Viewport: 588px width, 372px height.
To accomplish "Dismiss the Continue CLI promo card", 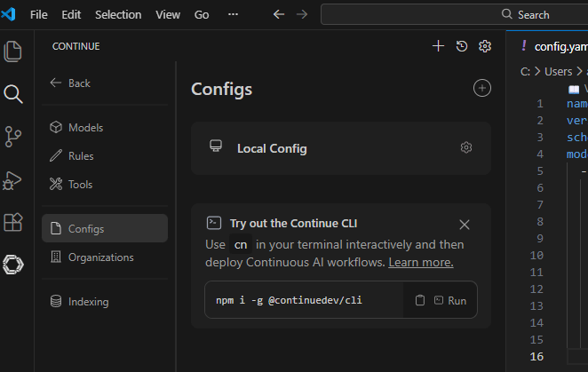I will coord(465,225).
